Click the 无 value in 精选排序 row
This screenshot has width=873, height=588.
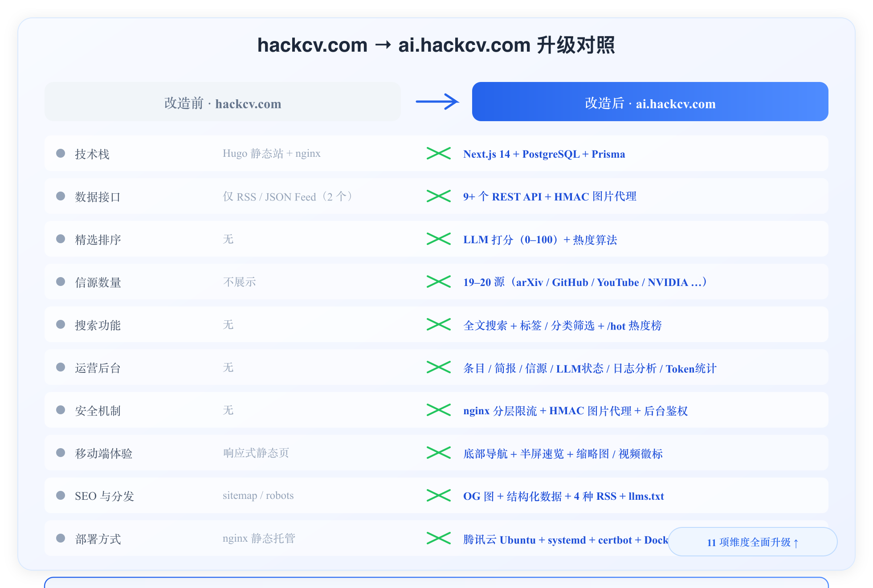228,239
